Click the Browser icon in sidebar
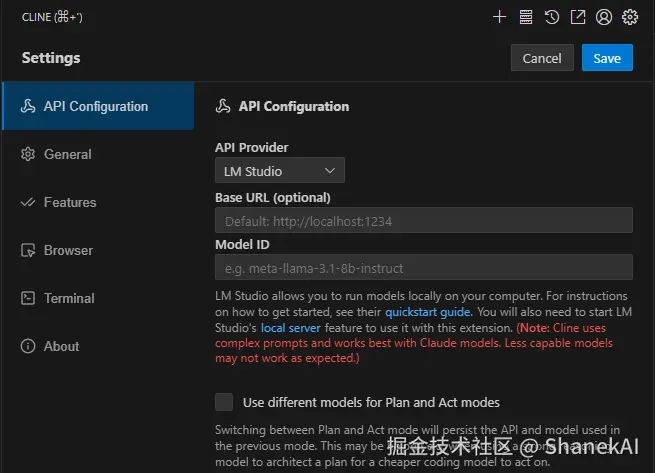 coord(28,250)
